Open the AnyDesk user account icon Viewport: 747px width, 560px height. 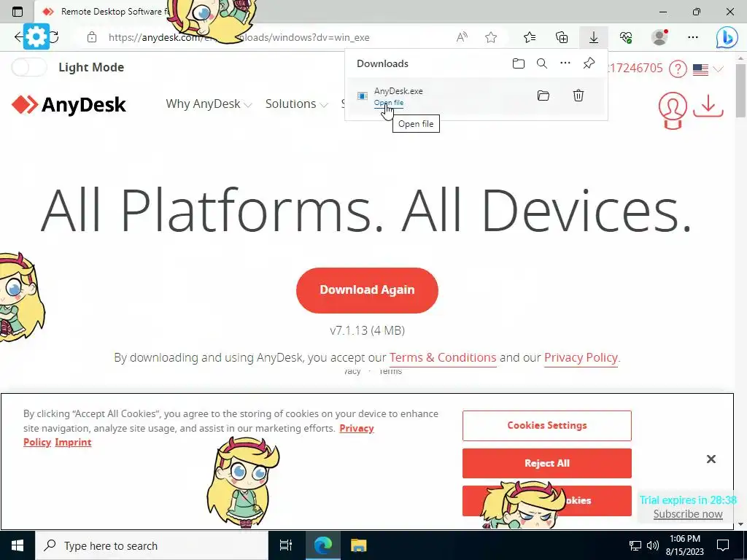click(673, 109)
